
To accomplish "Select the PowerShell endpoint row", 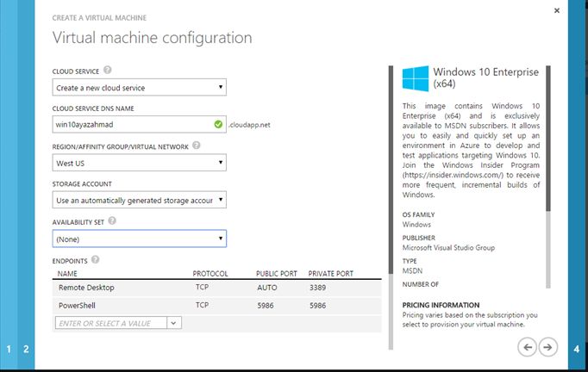I will click(216, 306).
